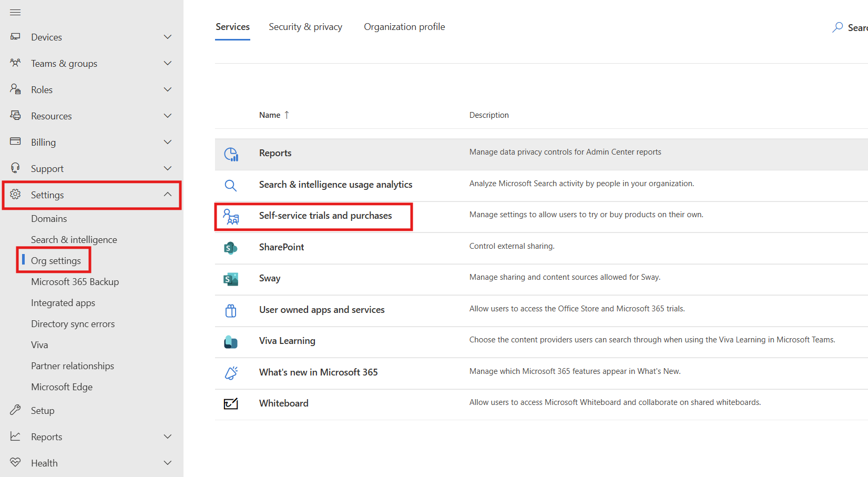Collapse the Settings section chevron
868x477 pixels.
click(168, 194)
